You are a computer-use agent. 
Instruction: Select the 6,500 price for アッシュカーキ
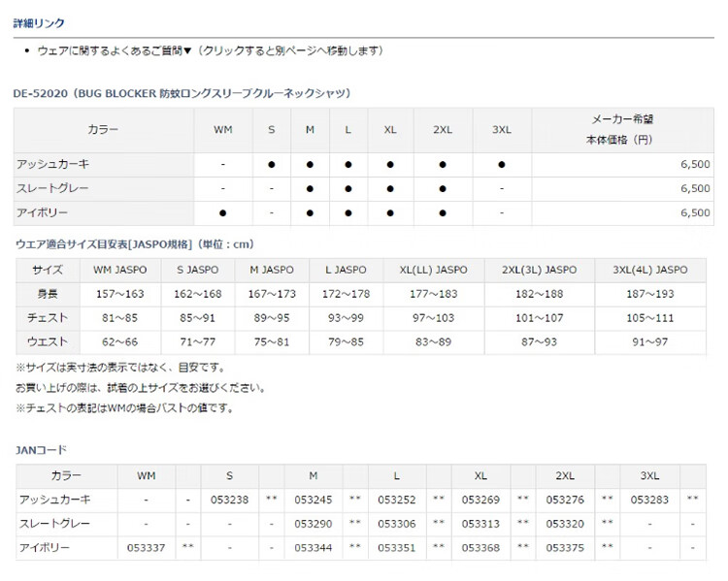coord(695,164)
